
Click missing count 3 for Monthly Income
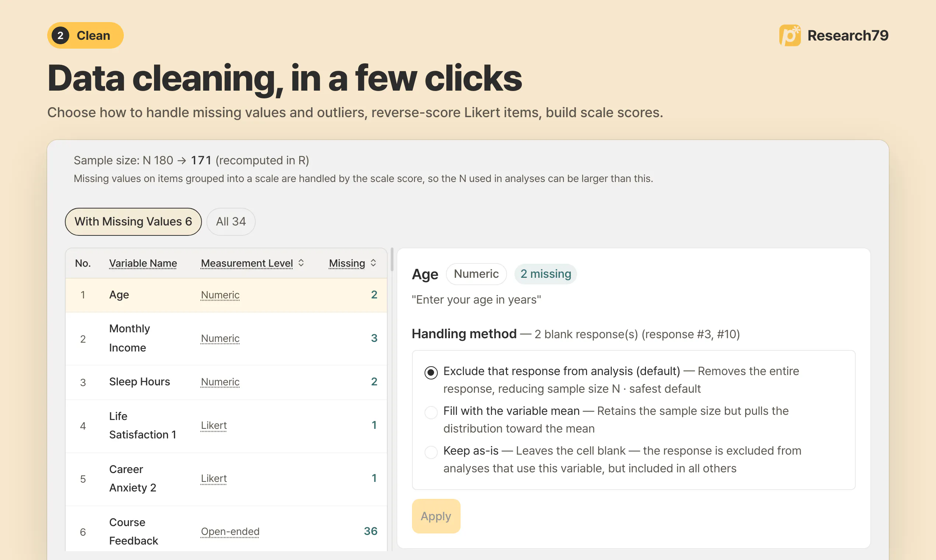[374, 338]
